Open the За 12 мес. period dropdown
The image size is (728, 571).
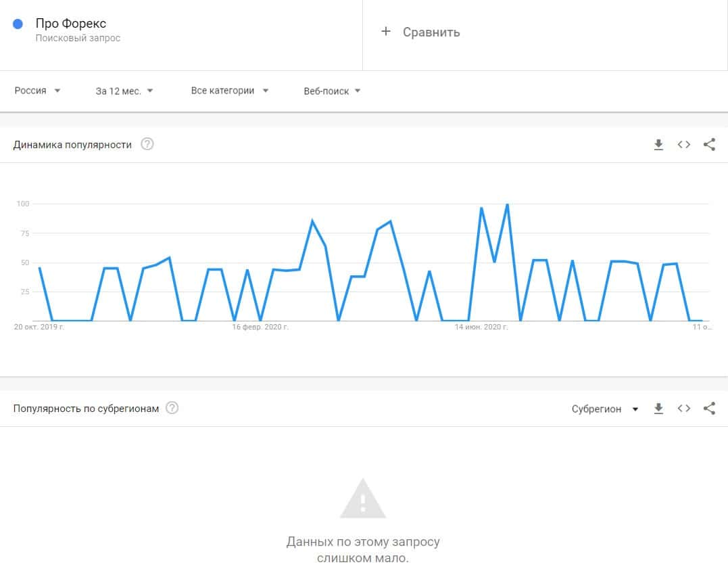(124, 91)
